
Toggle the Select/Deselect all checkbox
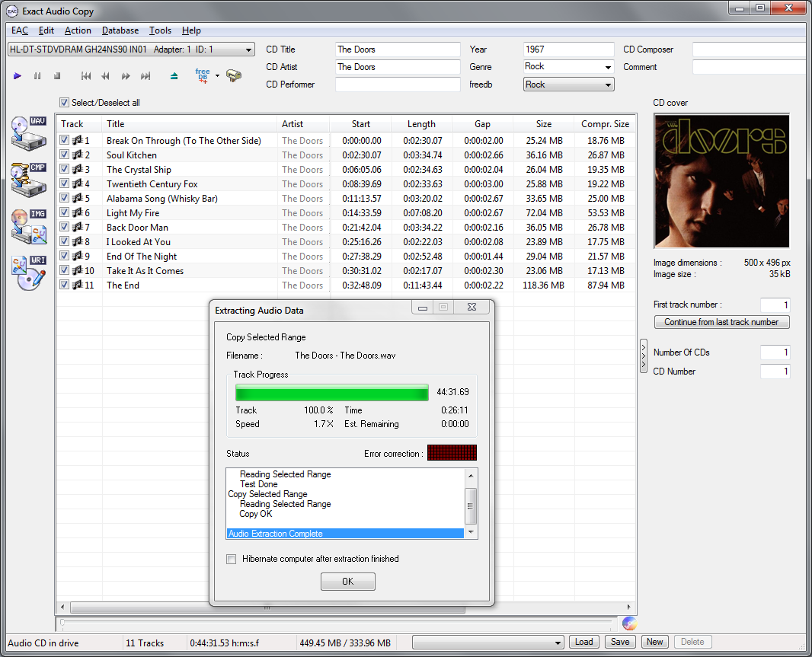(65, 103)
